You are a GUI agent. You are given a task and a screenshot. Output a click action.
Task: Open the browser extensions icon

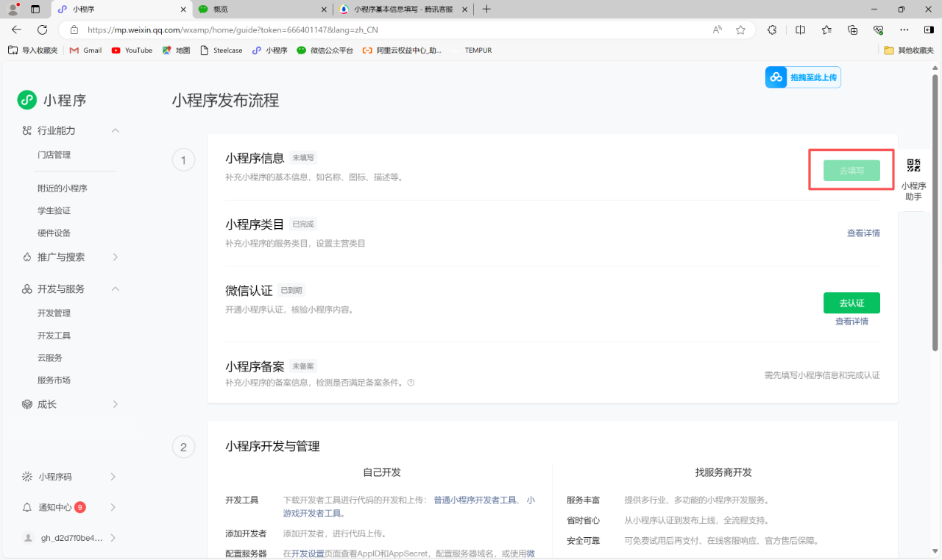[772, 30]
